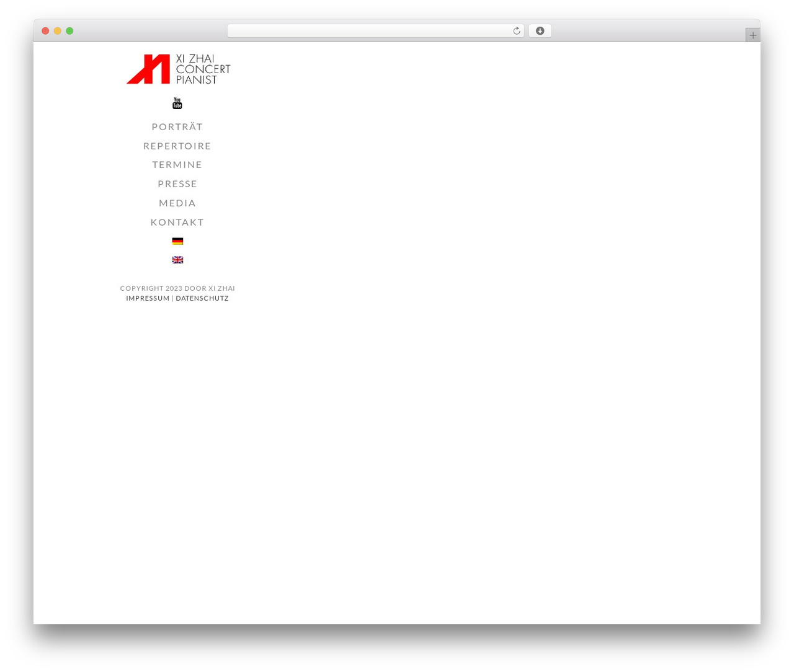Minimize the window with the yellow button
This screenshot has width=794, height=672.
tap(57, 31)
